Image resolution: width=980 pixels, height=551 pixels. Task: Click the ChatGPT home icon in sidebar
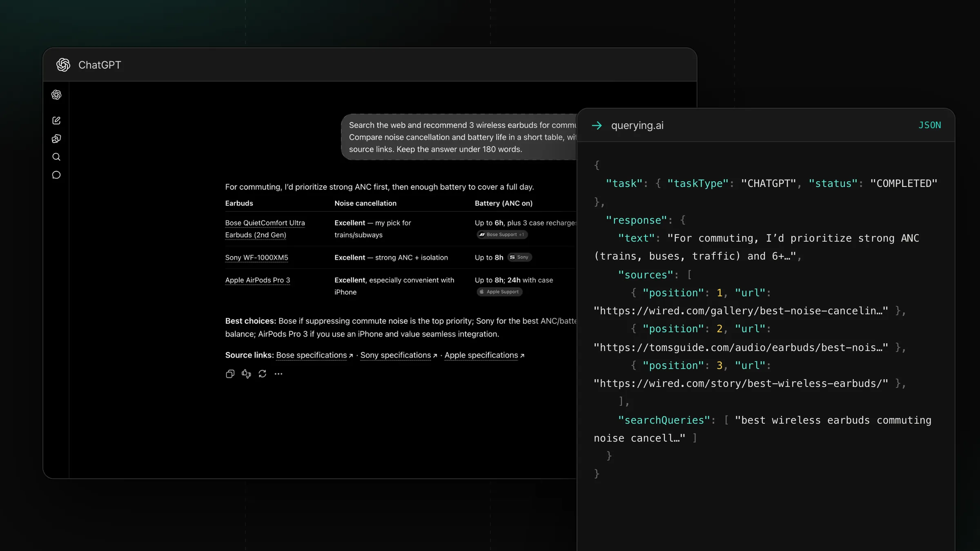click(56, 95)
